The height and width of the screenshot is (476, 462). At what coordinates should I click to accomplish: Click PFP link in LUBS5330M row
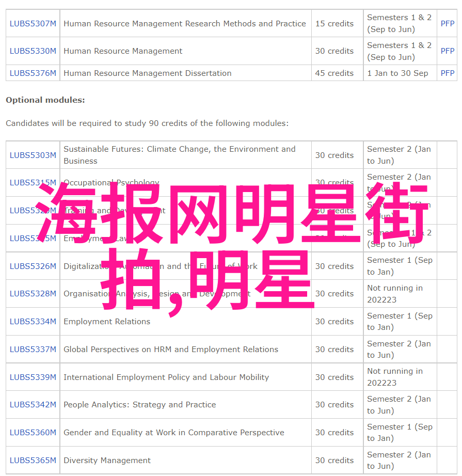[x=448, y=51]
